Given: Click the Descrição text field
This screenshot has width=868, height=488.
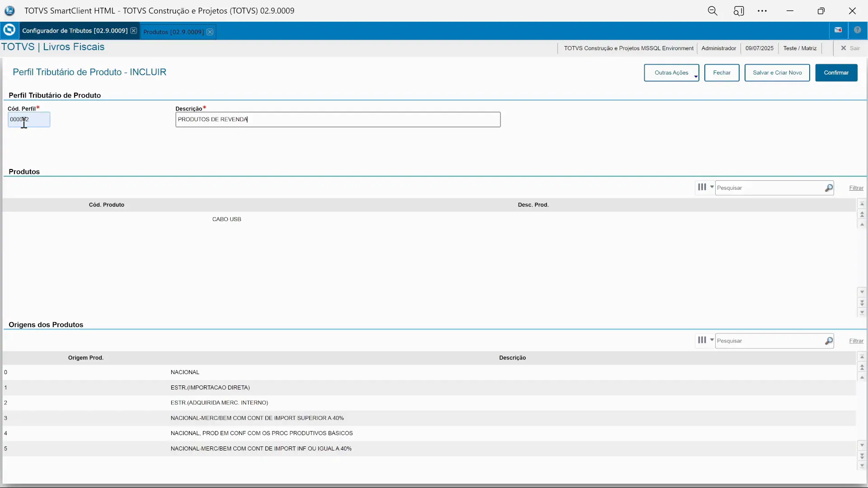Looking at the screenshot, I should click(x=337, y=120).
